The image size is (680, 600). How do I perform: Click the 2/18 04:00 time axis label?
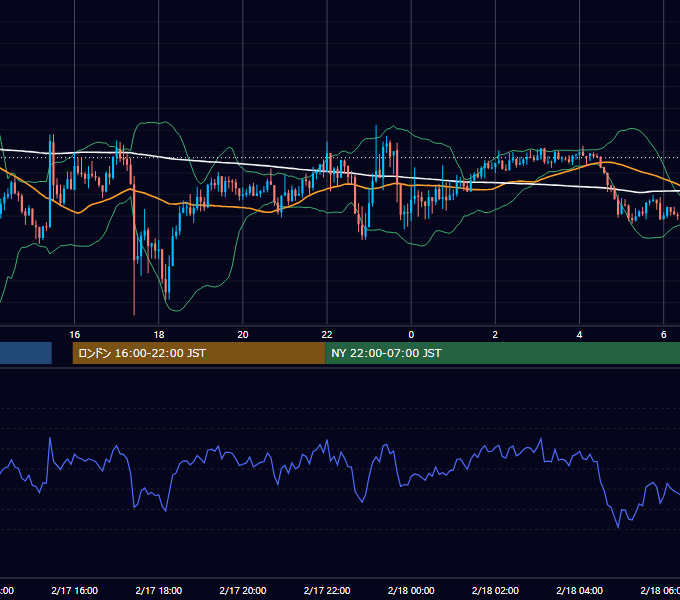click(x=579, y=590)
